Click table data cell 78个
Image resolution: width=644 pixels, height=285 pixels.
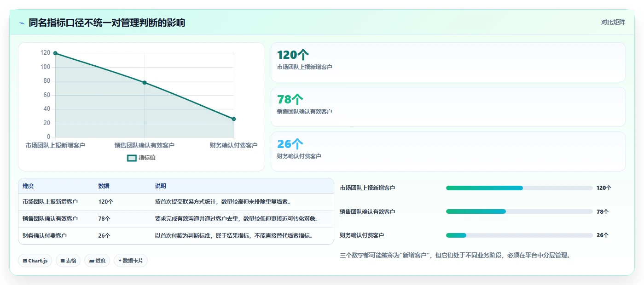pyautogui.click(x=104, y=219)
